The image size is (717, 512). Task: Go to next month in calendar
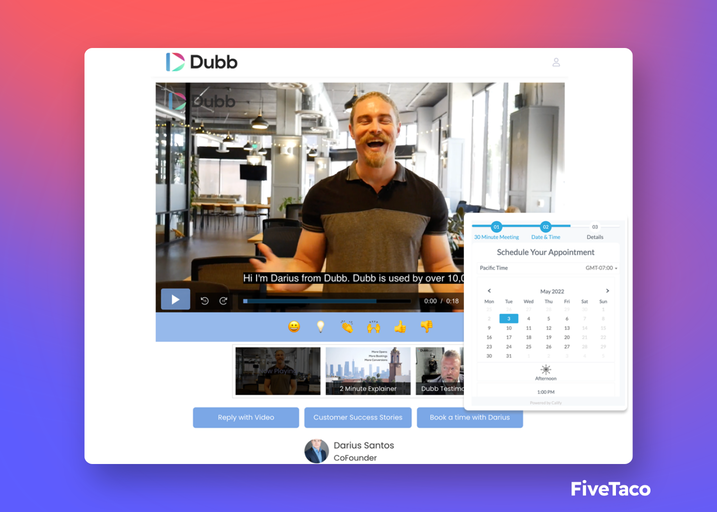point(607,291)
